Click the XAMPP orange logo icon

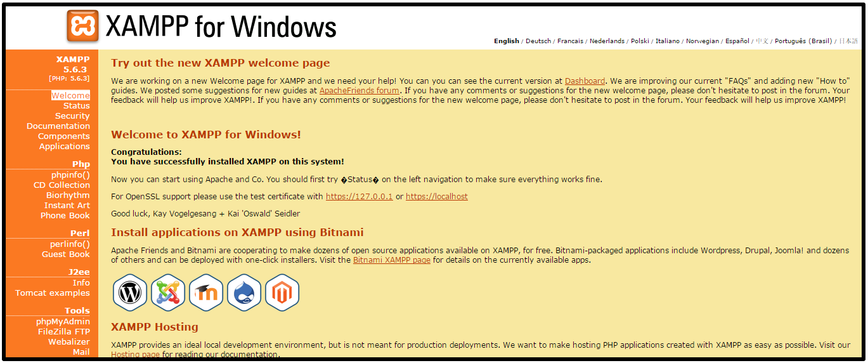(x=83, y=27)
